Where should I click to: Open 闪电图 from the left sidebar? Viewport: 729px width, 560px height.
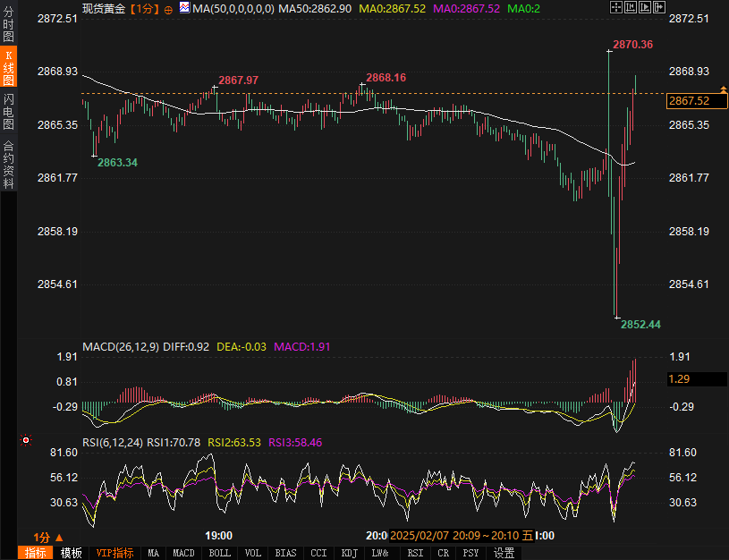tap(8, 111)
